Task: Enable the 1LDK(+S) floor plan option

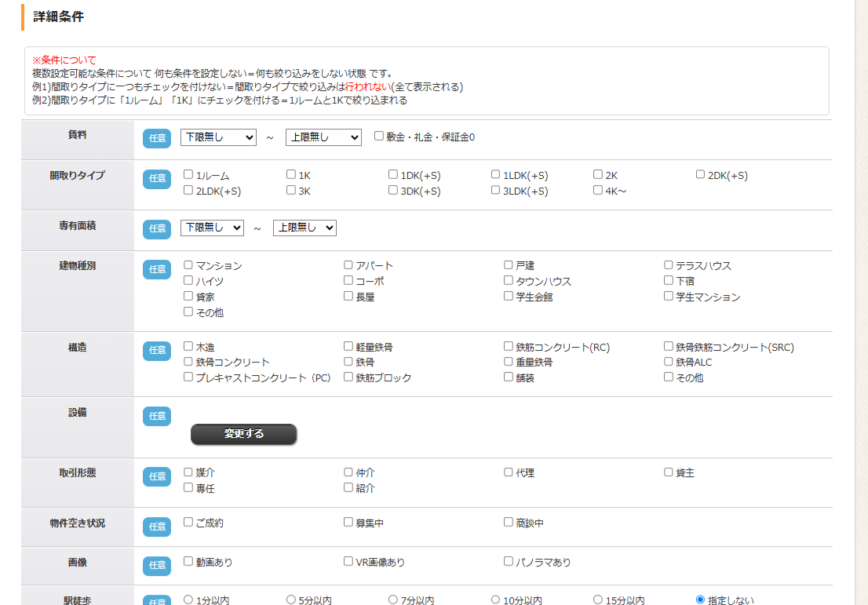Action: point(495,174)
